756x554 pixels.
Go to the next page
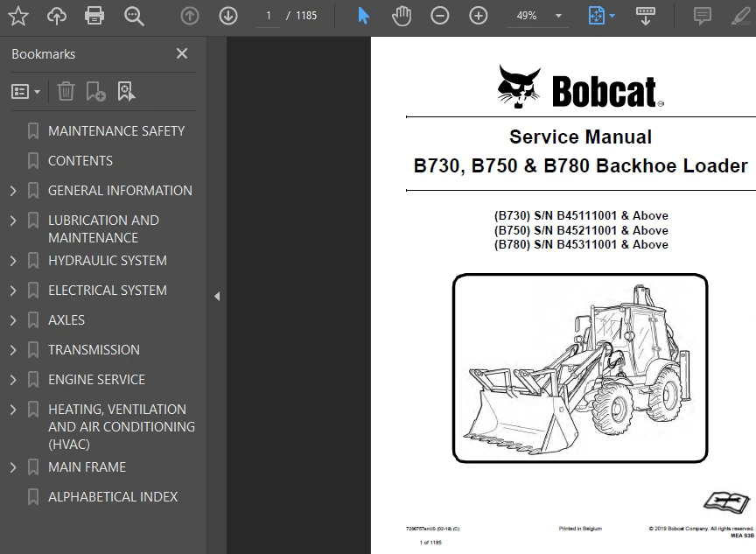coord(227,15)
